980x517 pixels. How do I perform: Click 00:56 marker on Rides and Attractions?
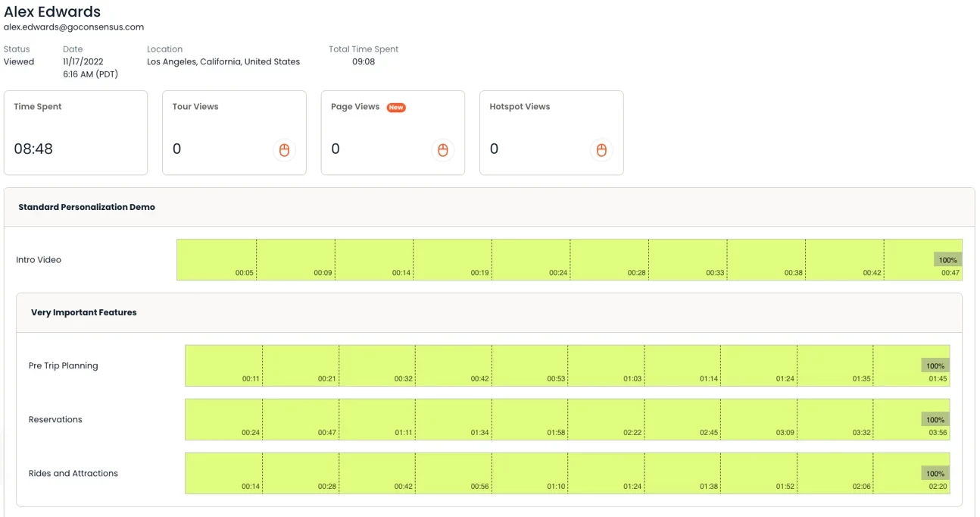[x=479, y=487]
